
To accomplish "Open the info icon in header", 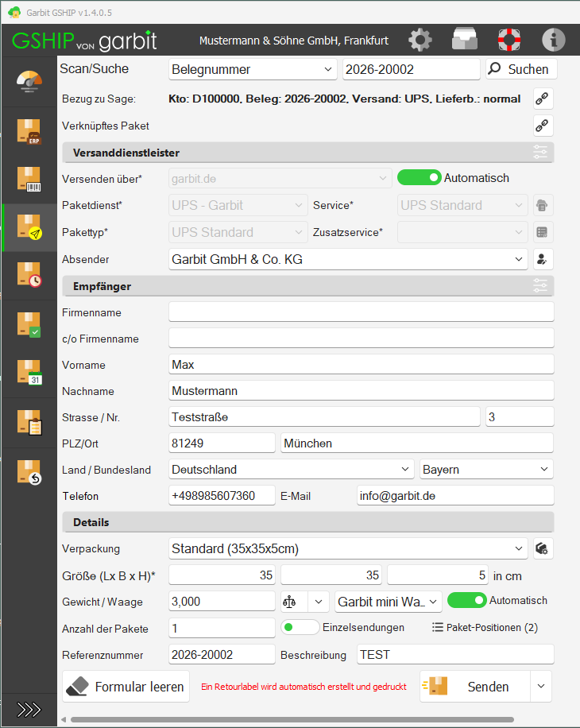I will [554, 40].
